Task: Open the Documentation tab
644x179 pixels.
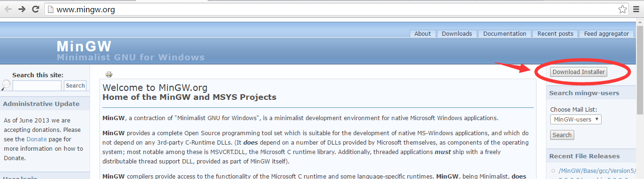Action: (x=504, y=33)
